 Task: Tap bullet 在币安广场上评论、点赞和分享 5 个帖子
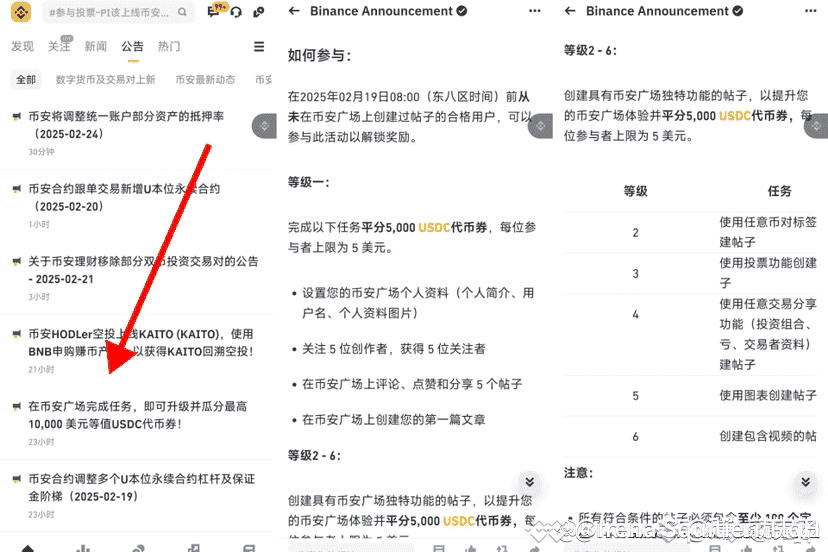(x=412, y=385)
